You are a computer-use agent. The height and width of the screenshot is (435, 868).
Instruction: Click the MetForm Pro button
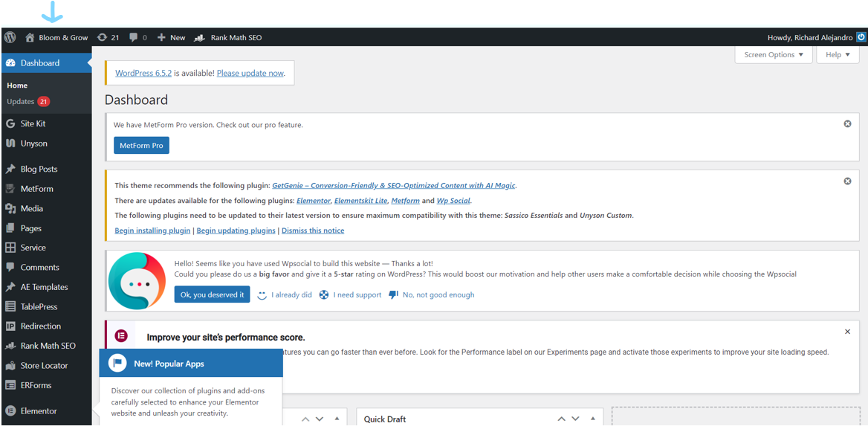(x=141, y=146)
